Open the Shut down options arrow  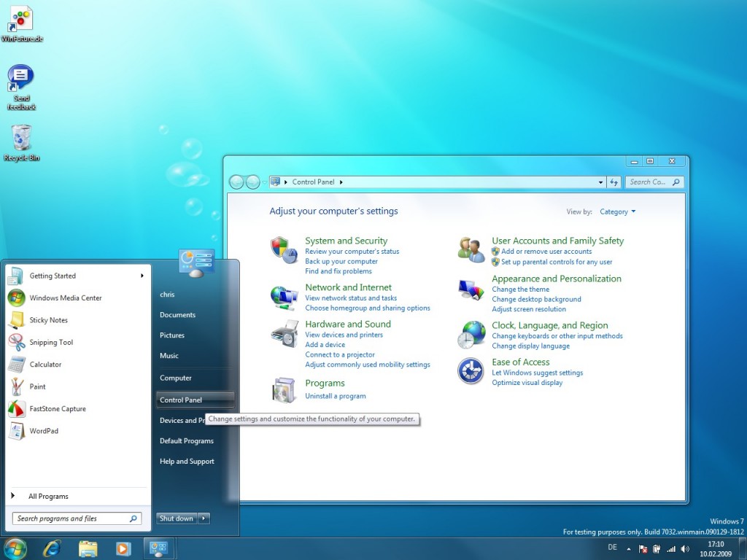pos(204,518)
